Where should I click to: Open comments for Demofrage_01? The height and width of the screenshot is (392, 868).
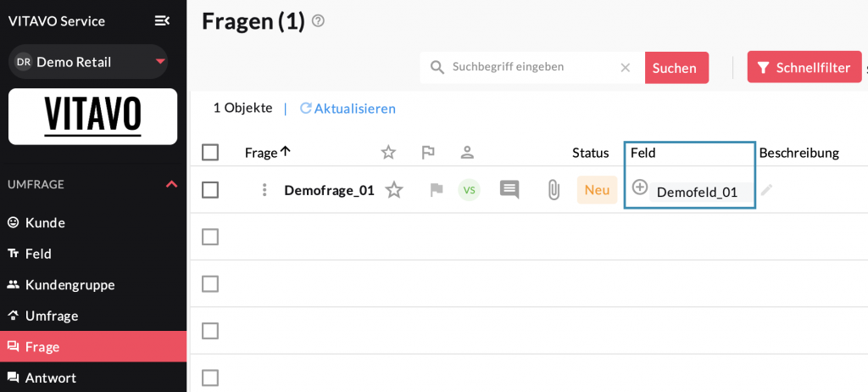tap(509, 190)
